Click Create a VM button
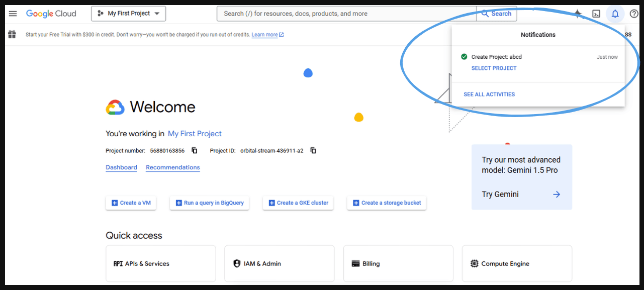The height and width of the screenshot is (290, 644). 131,203
